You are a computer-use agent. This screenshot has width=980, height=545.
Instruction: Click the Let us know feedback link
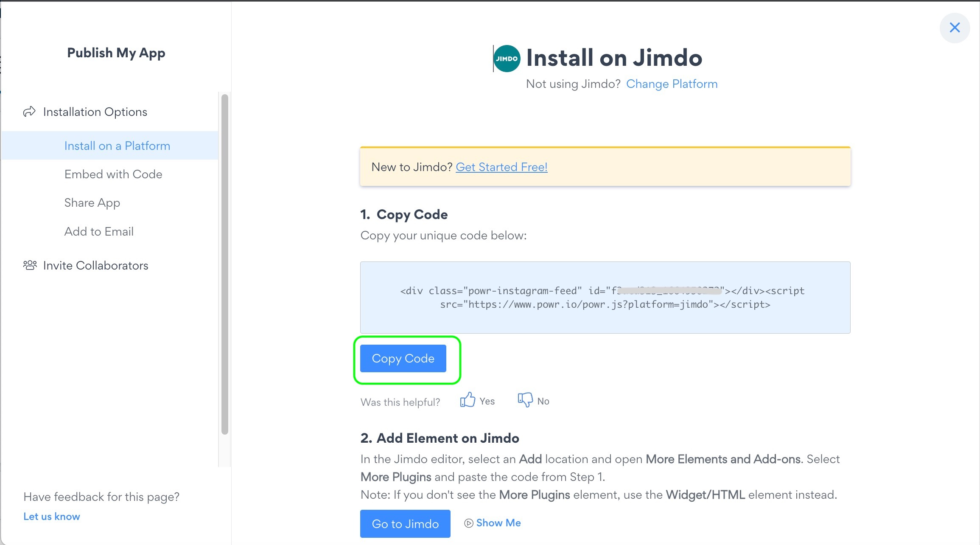point(51,516)
